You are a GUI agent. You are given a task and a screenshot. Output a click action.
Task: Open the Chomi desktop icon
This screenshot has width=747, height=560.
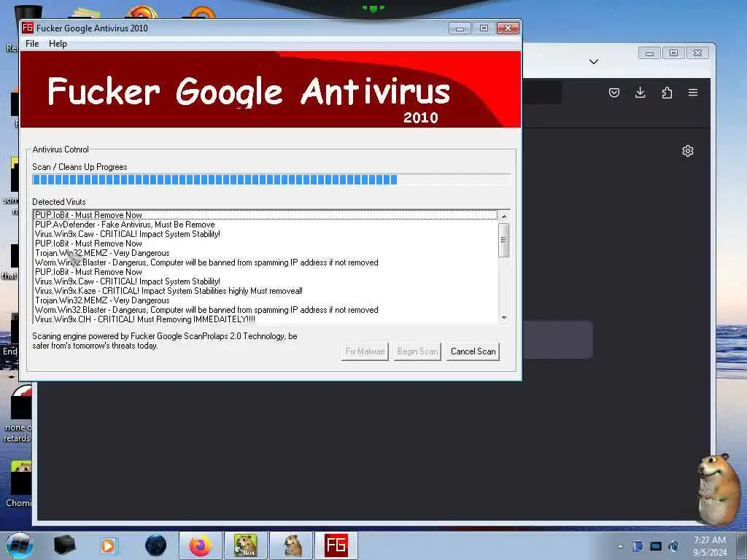click(x=19, y=485)
